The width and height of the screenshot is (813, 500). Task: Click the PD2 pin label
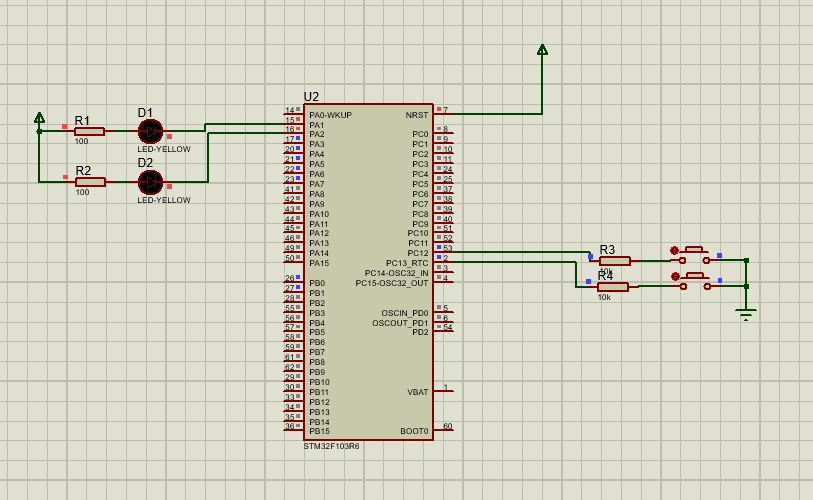tap(420, 332)
